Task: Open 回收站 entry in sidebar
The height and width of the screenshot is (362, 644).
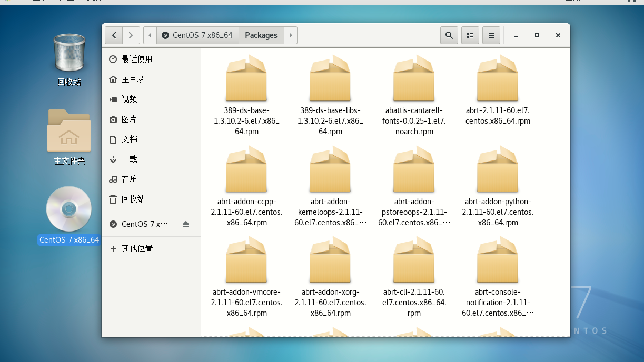Action: (151, 199)
